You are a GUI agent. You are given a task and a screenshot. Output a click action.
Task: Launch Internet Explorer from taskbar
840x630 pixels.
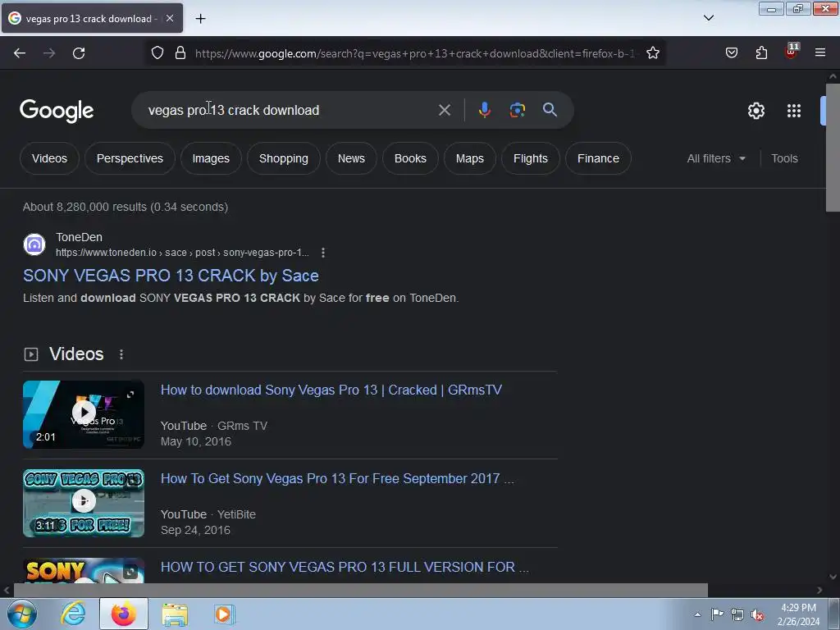(73, 614)
